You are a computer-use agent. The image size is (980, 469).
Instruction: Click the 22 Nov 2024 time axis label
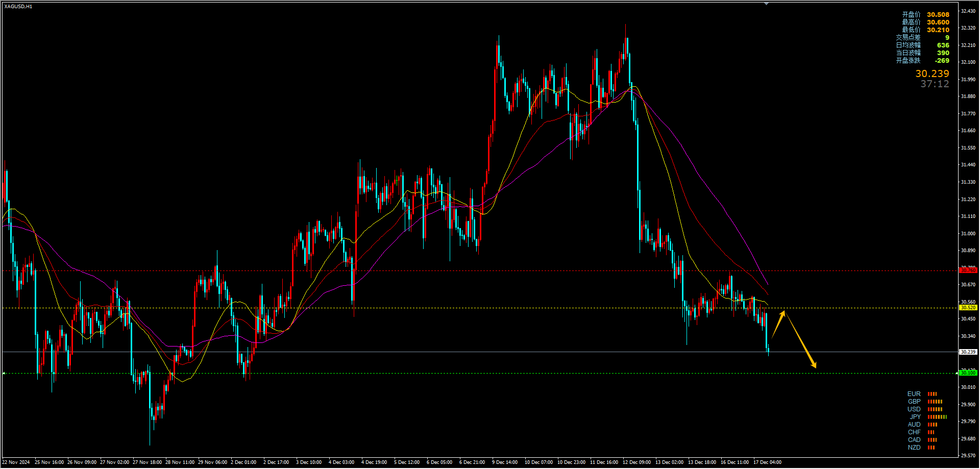point(16,462)
